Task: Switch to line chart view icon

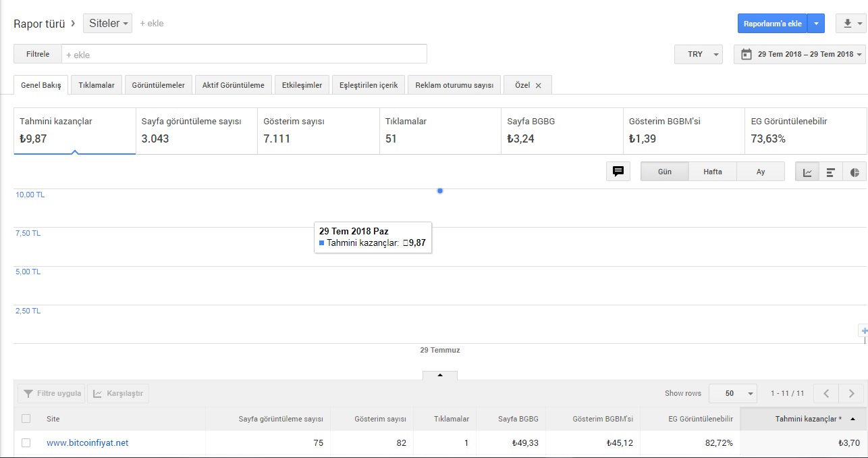Action: [x=807, y=172]
